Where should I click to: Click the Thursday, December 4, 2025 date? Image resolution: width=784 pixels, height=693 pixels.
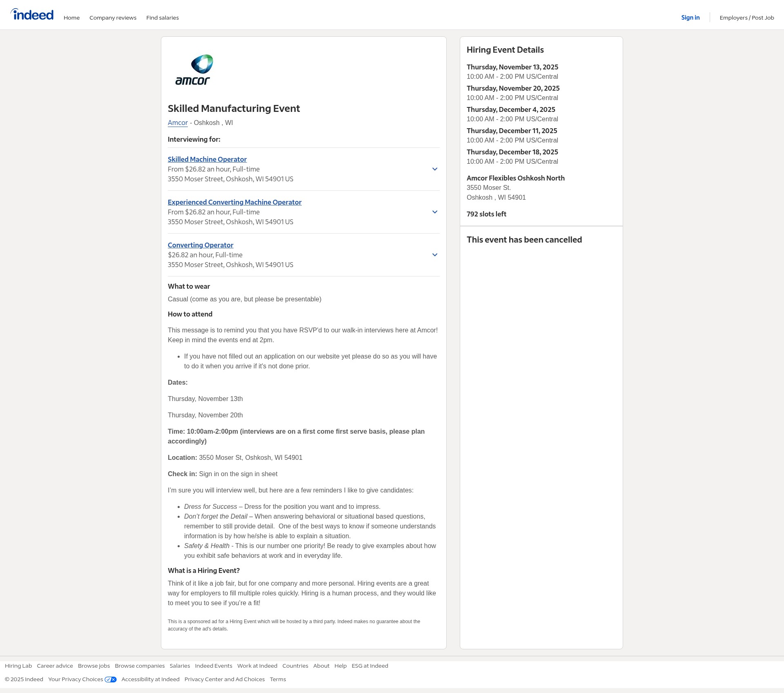[x=511, y=109]
